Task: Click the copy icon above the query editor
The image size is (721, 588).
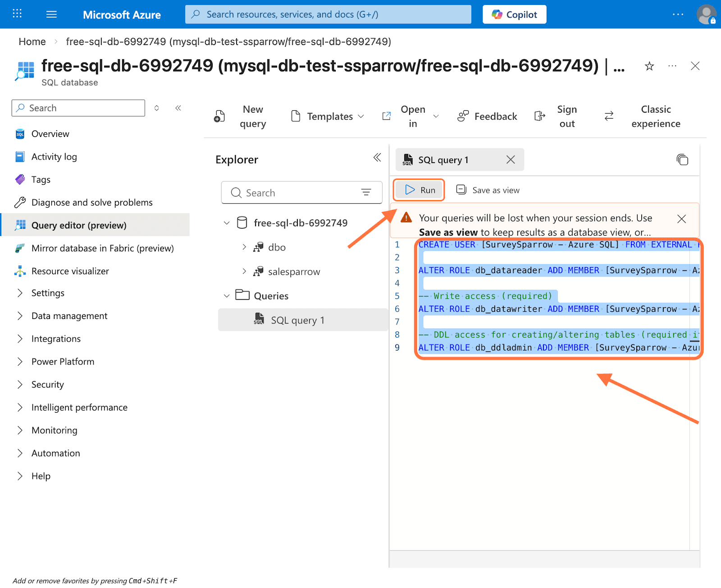Action: coord(682,160)
